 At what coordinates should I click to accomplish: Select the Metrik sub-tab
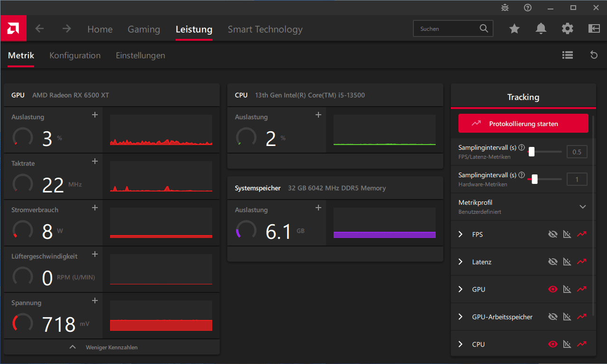(21, 55)
